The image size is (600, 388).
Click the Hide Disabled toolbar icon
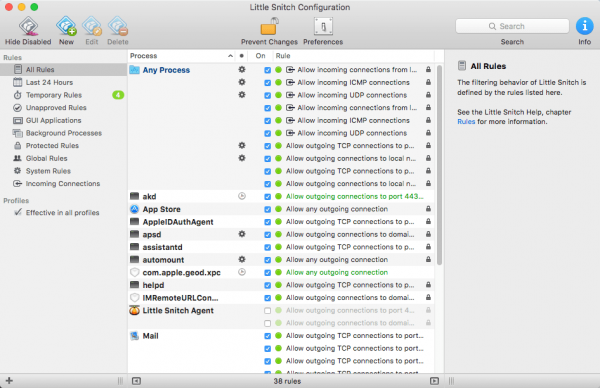pyautogui.click(x=28, y=27)
